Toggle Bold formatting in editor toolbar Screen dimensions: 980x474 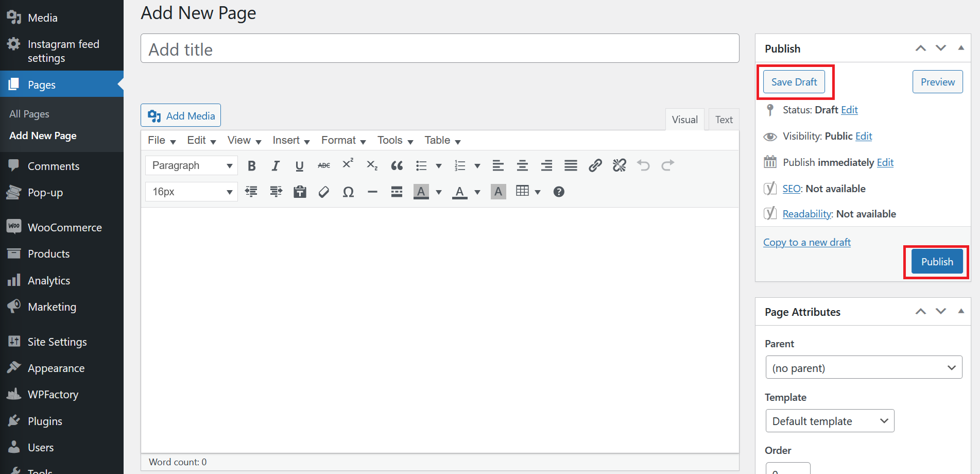click(x=251, y=165)
